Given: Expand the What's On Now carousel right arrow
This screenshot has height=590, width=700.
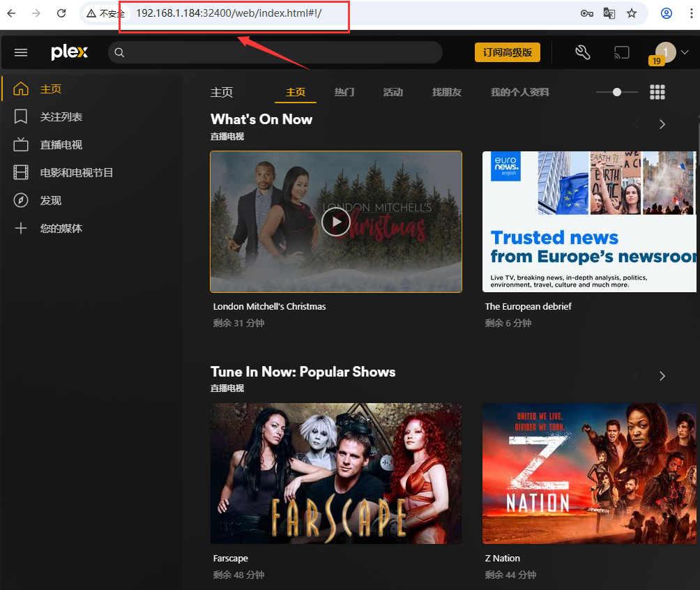Looking at the screenshot, I should [x=662, y=124].
